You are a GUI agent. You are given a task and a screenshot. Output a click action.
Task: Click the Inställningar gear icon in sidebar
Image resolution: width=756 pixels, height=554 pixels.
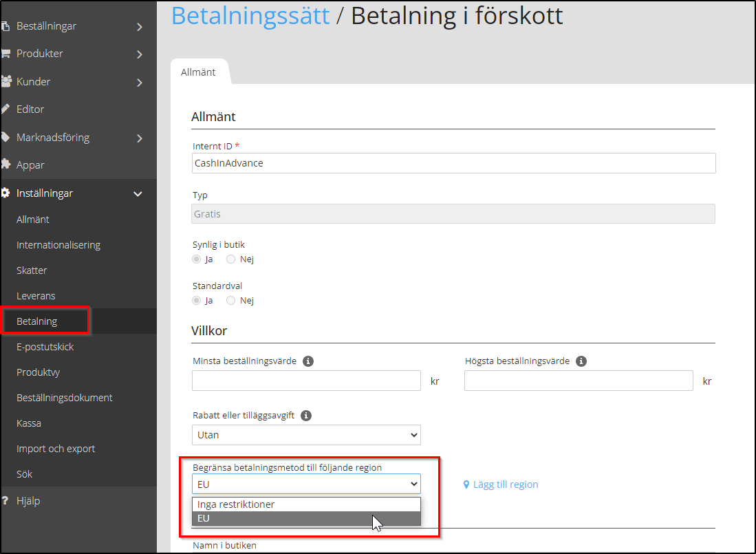click(6, 193)
